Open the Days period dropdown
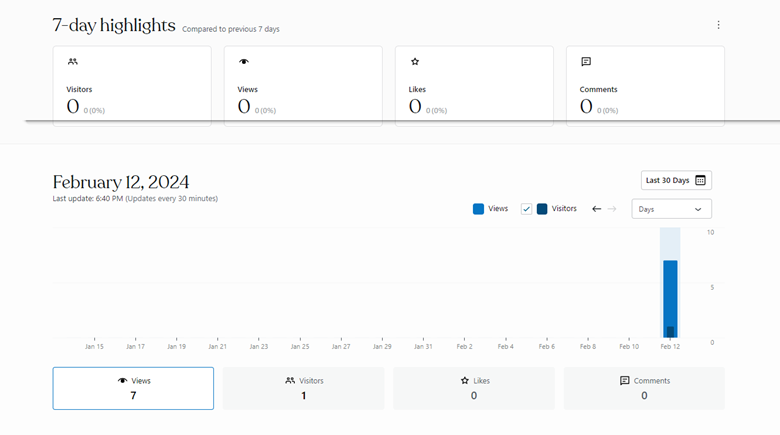 (x=672, y=209)
